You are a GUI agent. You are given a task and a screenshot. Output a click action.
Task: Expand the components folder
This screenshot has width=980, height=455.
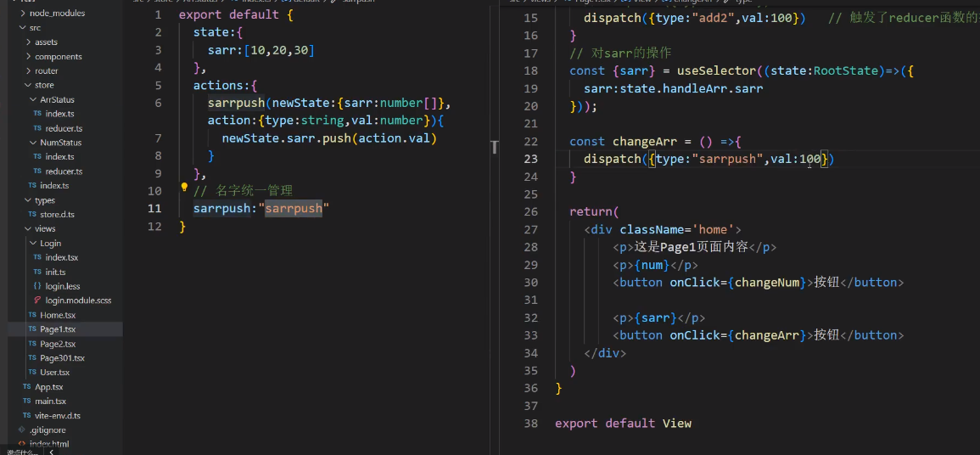pyautogui.click(x=28, y=56)
